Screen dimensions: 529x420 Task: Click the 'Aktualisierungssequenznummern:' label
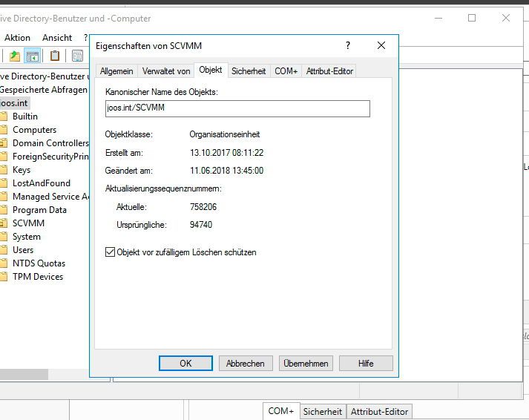coord(163,188)
